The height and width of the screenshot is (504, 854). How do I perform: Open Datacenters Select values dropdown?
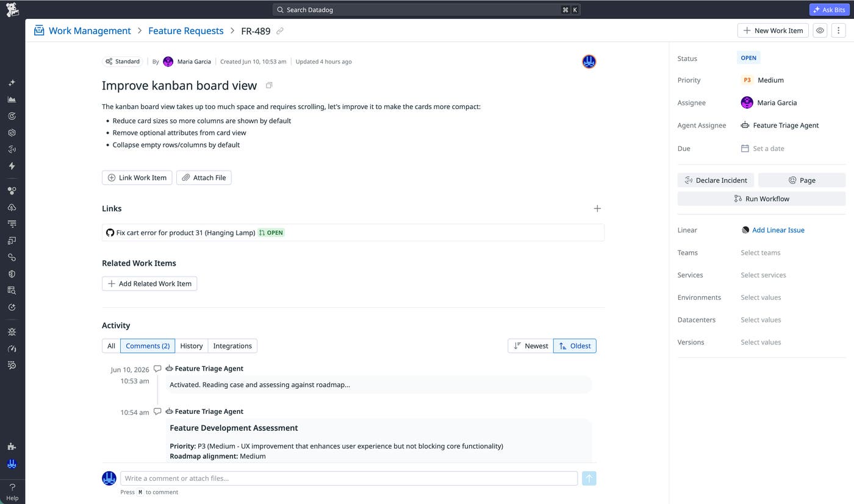click(761, 319)
